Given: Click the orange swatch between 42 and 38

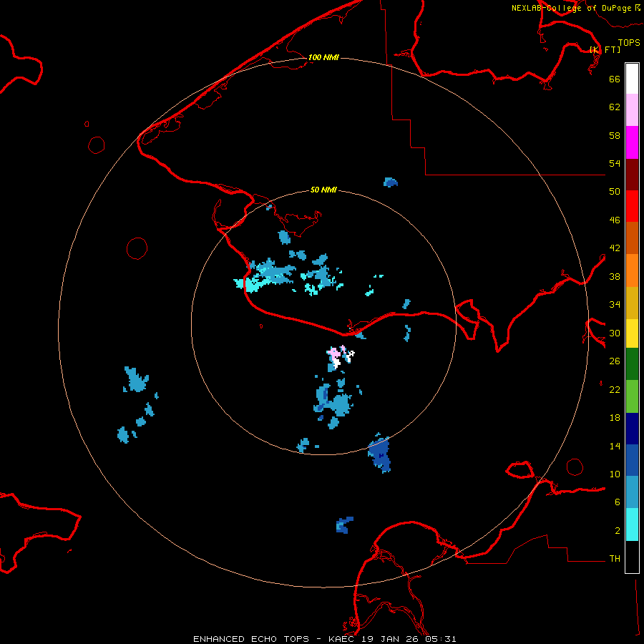Looking at the screenshot, I should point(632,270).
